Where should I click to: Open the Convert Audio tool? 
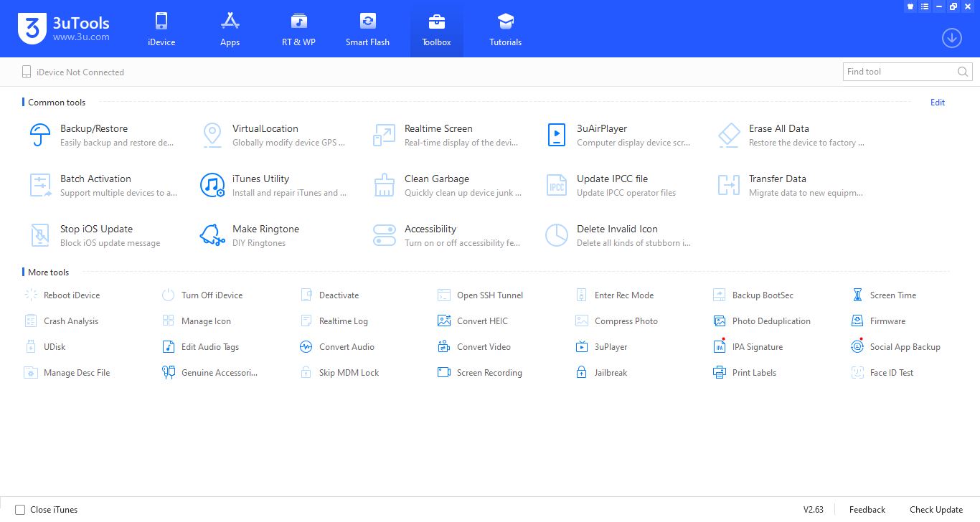tap(337, 347)
